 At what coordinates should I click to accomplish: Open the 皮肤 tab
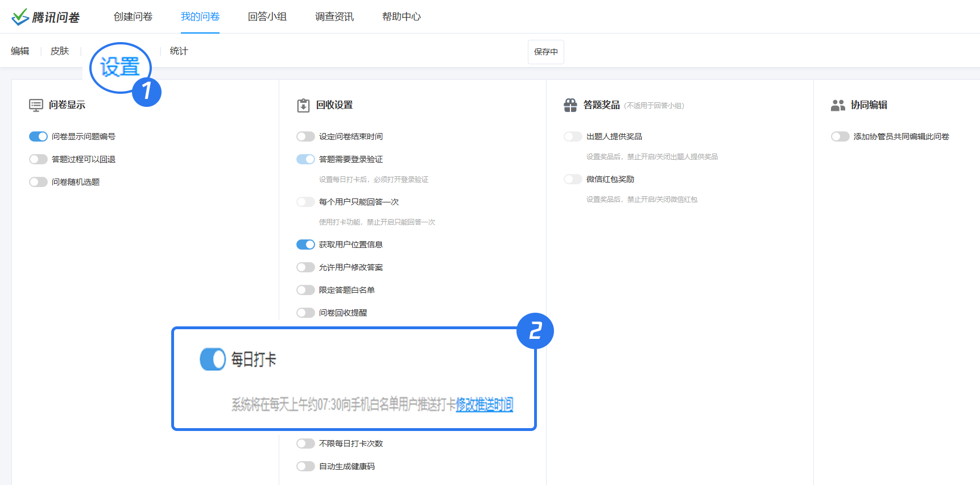point(60,51)
